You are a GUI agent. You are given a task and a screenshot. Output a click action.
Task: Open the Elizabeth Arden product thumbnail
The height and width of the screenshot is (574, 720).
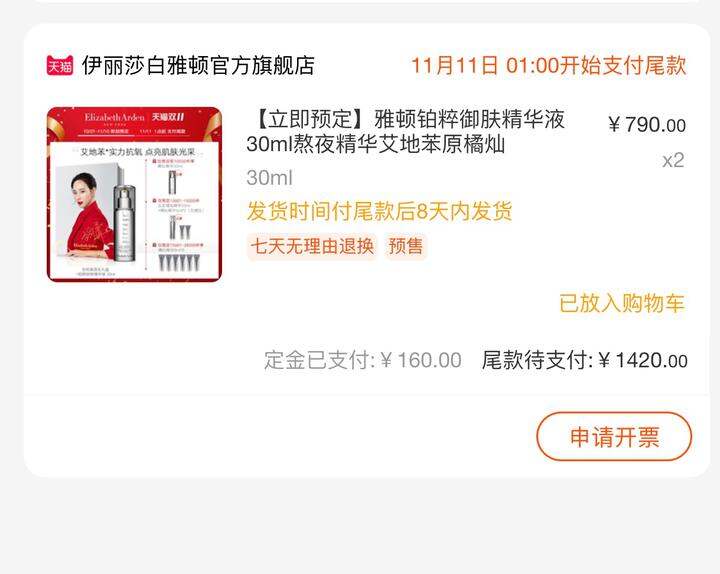click(x=135, y=194)
